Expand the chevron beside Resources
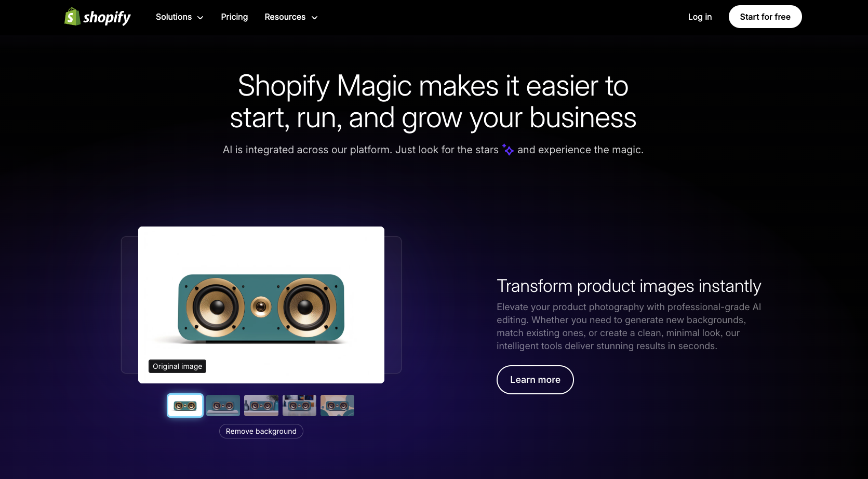The height and width of the screenshot is (479, 868). tap(314, 18)
